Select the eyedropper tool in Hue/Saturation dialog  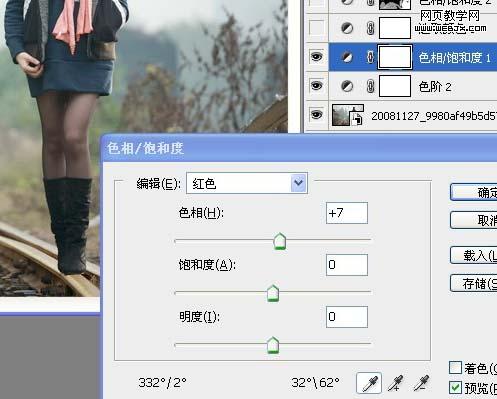(x=369, y=383)
